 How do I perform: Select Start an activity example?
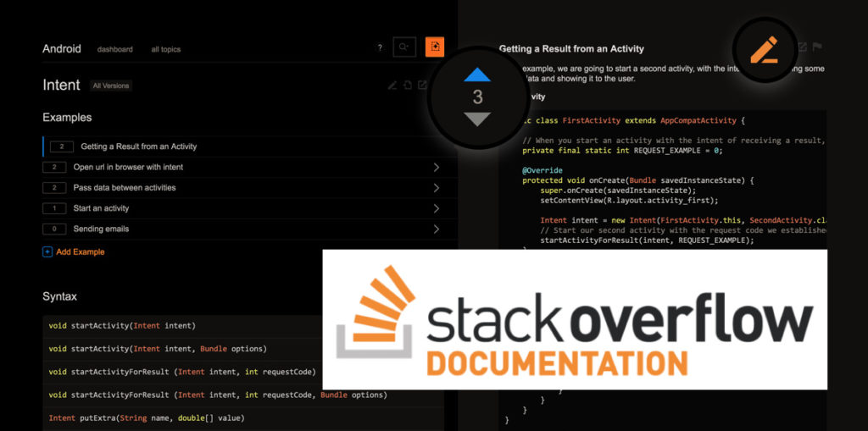(102, 208)
